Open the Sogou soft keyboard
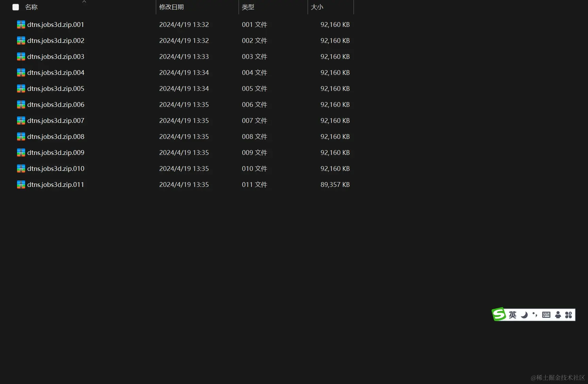Image resolution: width=588 pixels, height=384 pixels. click(546, 315)
